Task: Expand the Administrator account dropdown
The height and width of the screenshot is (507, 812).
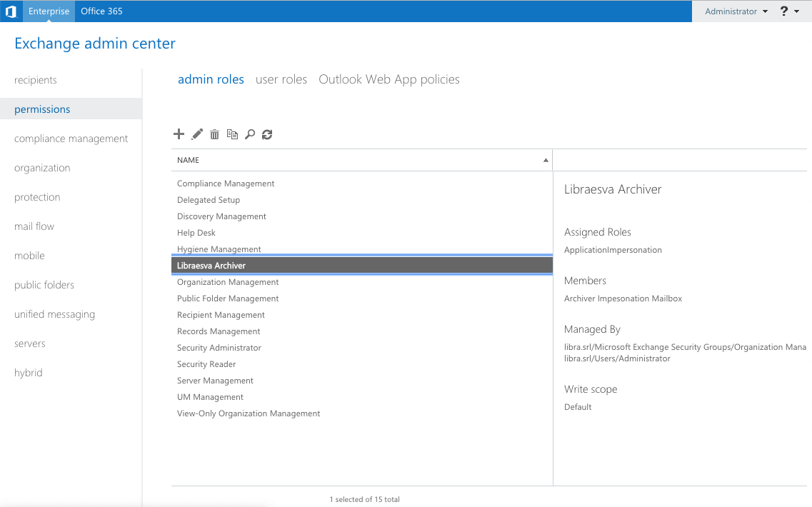Action: click(x=736, y=11)
